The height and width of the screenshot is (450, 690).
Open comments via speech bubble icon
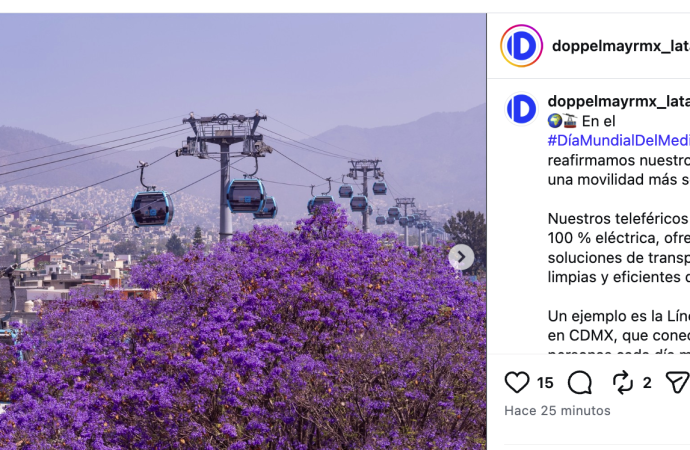pyautogui.click(x=580, y=383)
